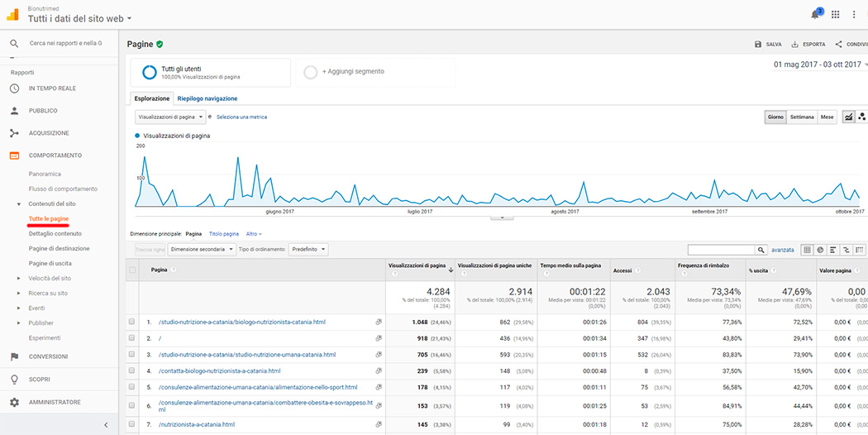Viewport: 868px width, 435px height.
Task: Open Panoramica under Comportamento
Action: point(45,174)
